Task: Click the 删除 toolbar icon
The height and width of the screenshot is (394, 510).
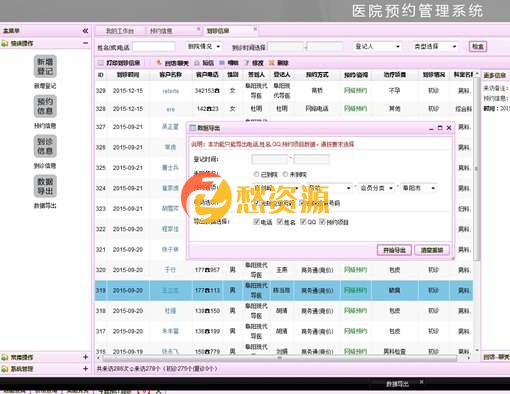Action: [x=278, y=63]
